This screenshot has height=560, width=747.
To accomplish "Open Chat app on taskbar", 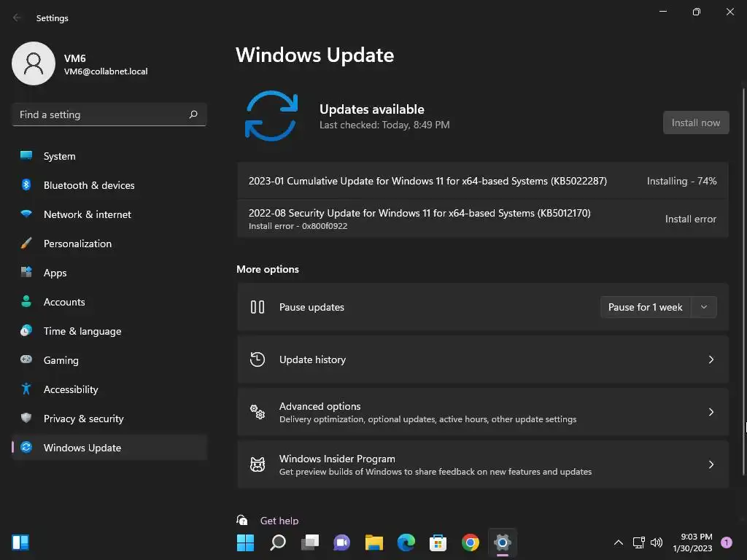I will pos(341,542).
